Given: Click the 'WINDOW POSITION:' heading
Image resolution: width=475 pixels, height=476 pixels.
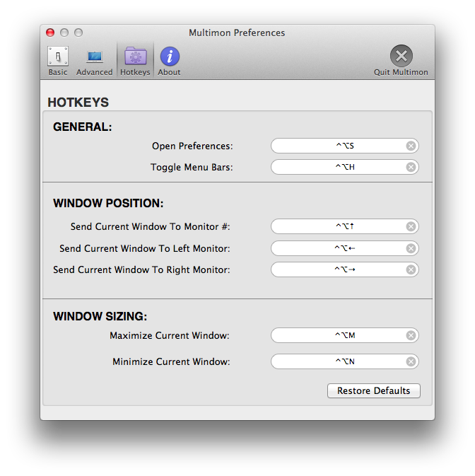Looking at the screenshot, I should pos(108,203).
